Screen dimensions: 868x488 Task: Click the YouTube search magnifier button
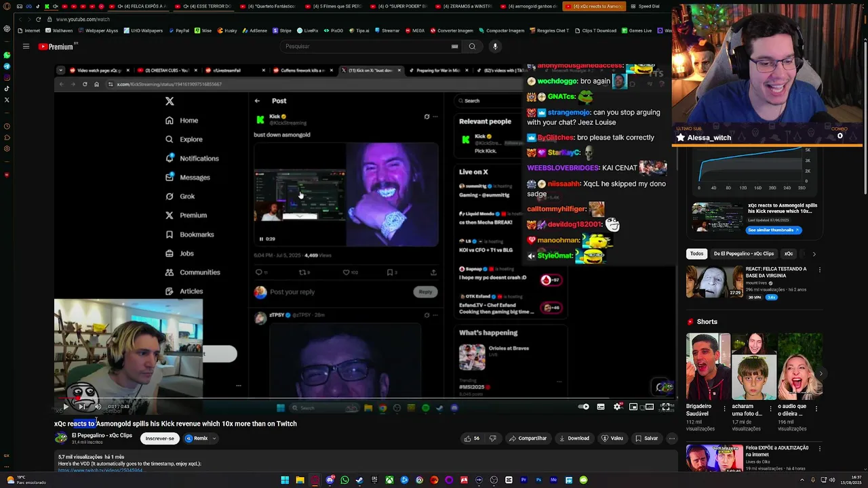point(472,46)
